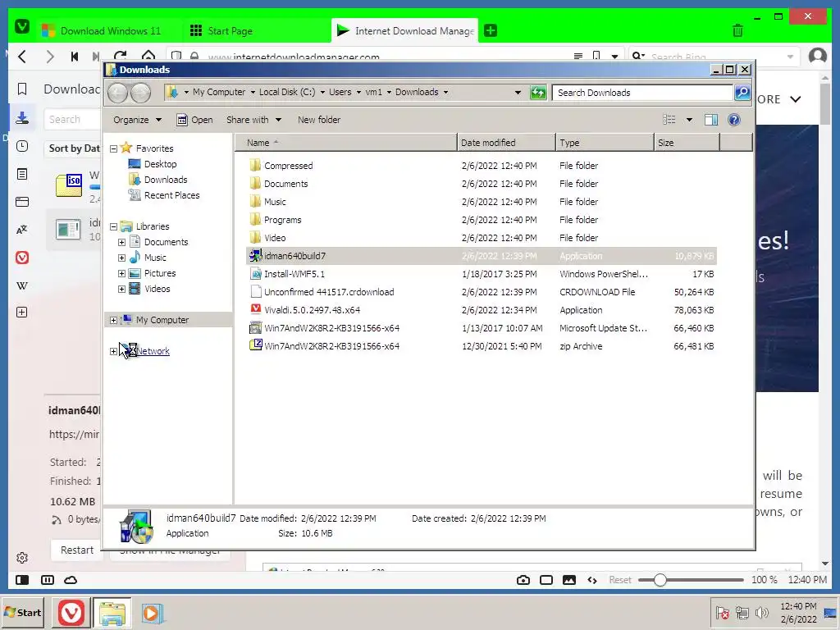Open Vivaldi translate panel icon
Viewport: 840px width, 630px height.
(x=22, y=230)
